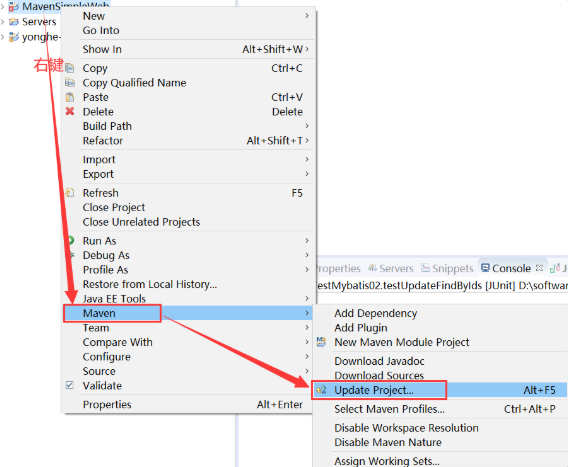Screen dimensions: 568x467
Task: Open the Export submenu
Action: [307, 174]
